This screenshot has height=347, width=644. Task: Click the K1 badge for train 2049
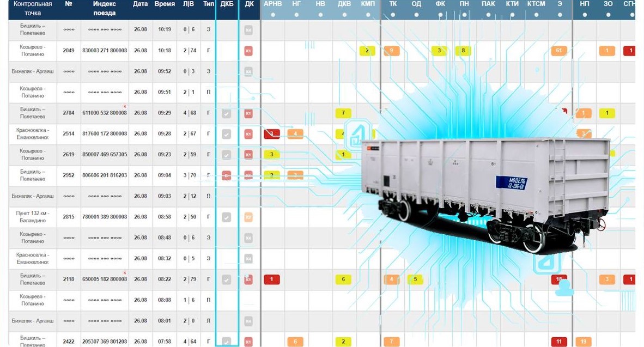pos(248,51)
